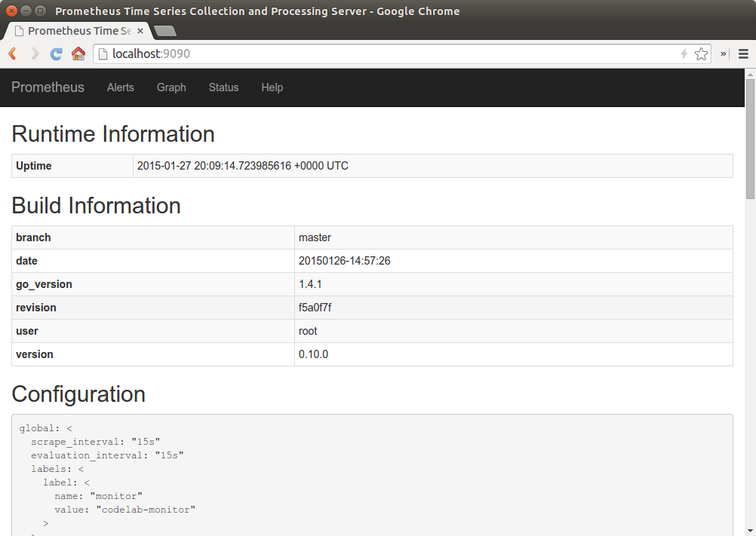Open the Graph page
This screenshot has width=756, height=536.
[171, 87]
